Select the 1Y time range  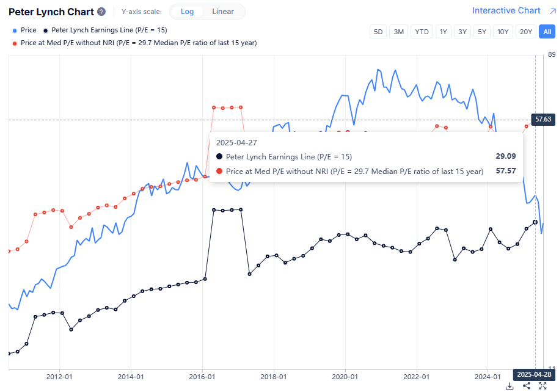443,32
